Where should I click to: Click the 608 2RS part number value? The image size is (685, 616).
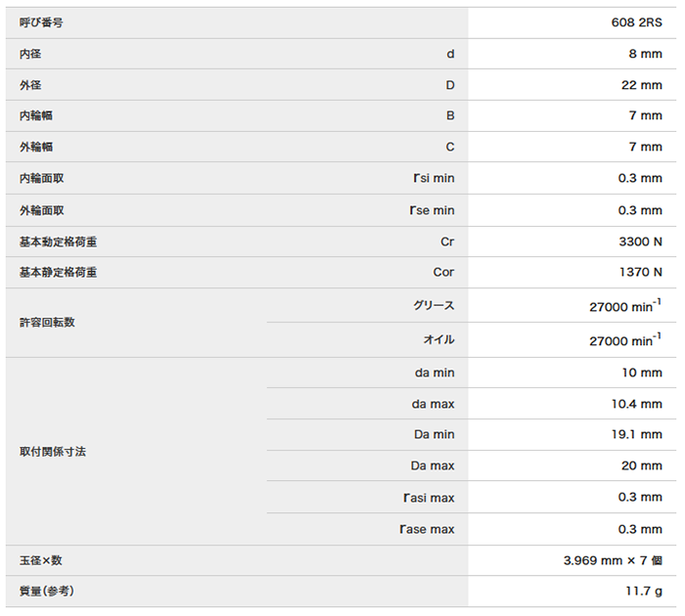[636, 22]
